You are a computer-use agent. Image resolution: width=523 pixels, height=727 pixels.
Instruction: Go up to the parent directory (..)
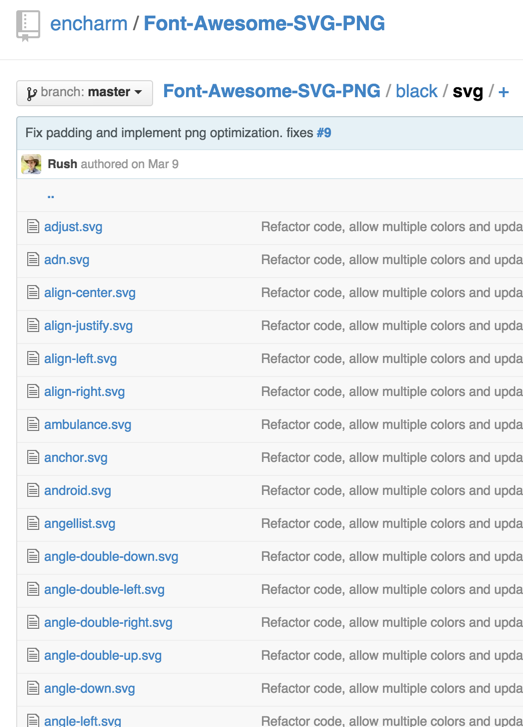click(x=51, y=196)
